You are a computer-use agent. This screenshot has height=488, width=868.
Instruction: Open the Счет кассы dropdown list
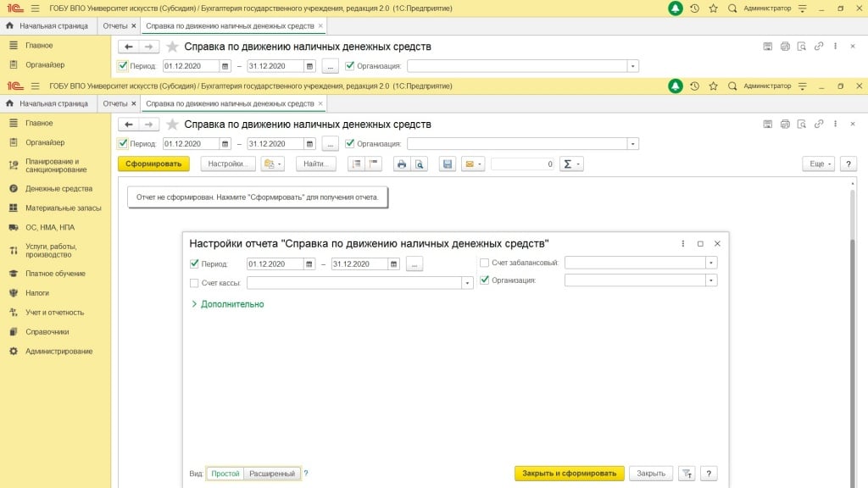point(467,283)
